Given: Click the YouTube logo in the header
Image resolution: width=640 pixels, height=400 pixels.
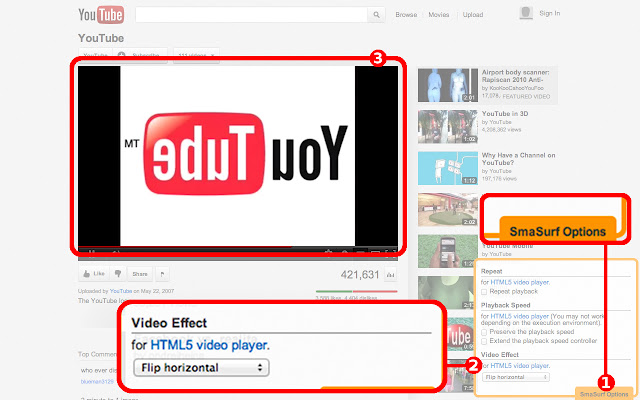Looking at the screenshot, I should tap(101, 15).
